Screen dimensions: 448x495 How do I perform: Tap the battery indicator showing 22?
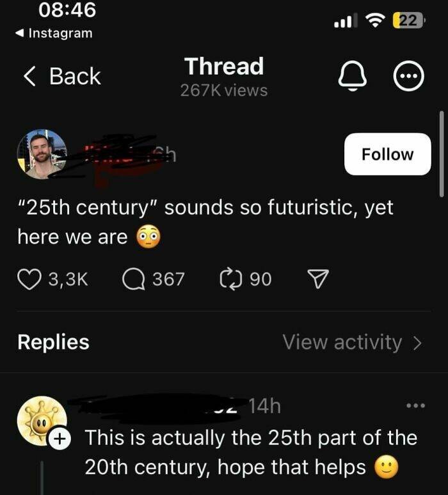(408, 21)
